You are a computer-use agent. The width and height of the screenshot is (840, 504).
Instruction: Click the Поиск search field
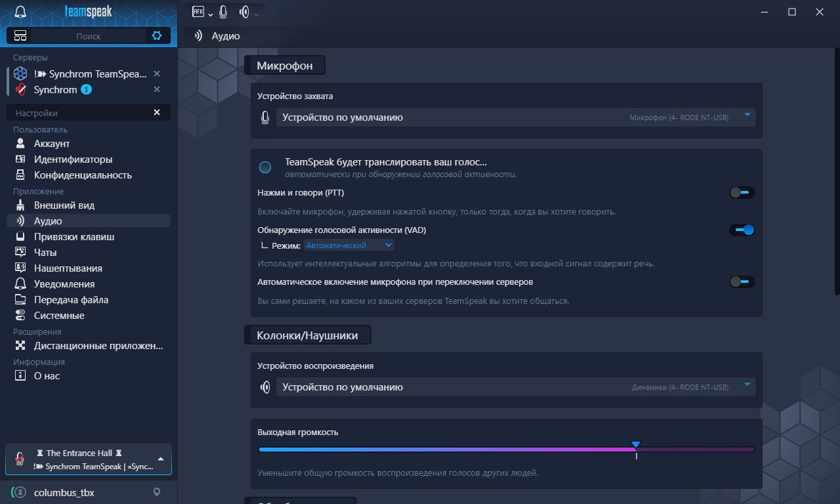pos(89,35)
